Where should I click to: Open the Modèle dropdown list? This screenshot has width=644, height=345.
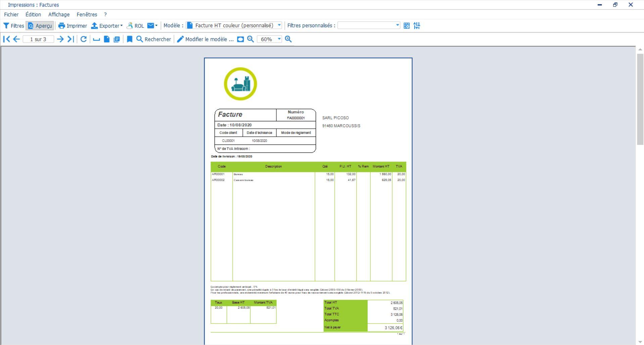click(280, 25)
